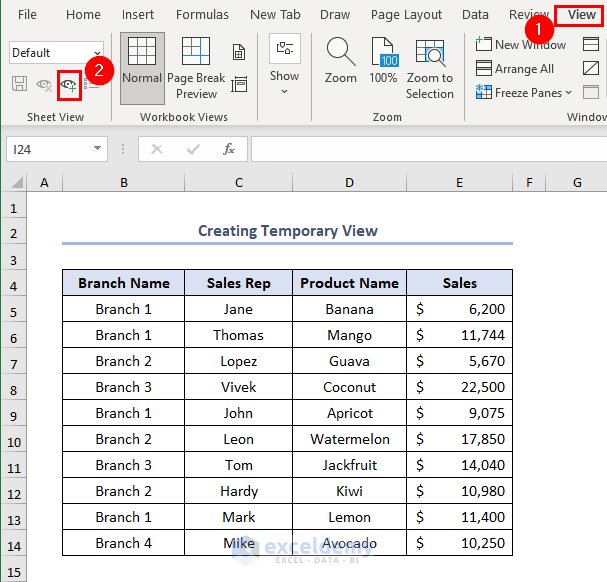Viewport: 607px width, 582px height.
Task: Switch to the Home tab
Action: pos(83,15)
